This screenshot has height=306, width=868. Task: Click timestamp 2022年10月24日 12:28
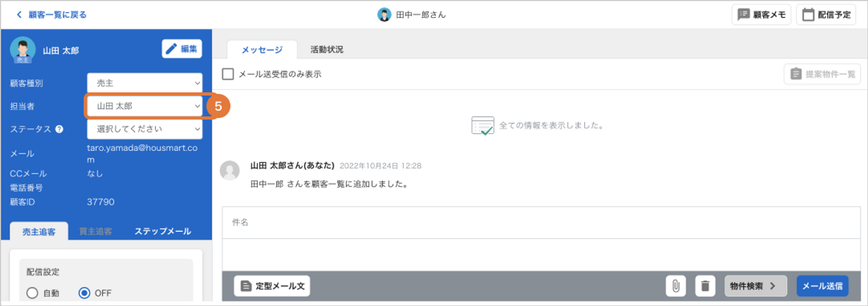381,166
